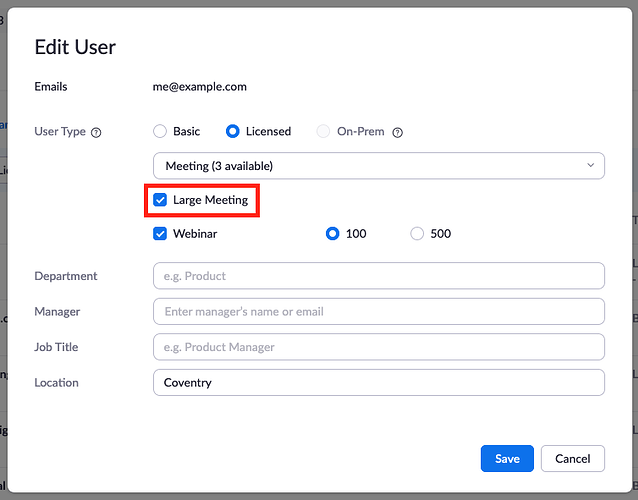Image resolution: width=638 pixels, height=500 pixels.
Task: Select the Job Title label
Action: pyautogui.click(x=56, y=347)
